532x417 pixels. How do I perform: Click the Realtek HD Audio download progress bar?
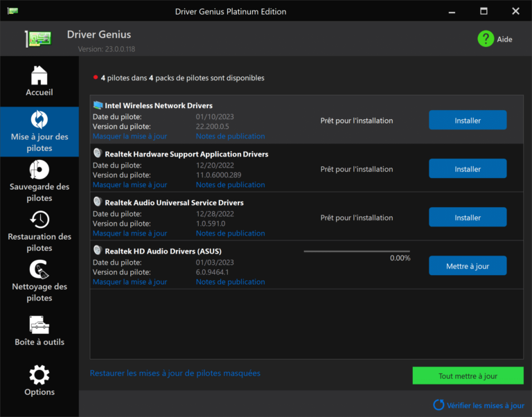[x=357, y=251]
